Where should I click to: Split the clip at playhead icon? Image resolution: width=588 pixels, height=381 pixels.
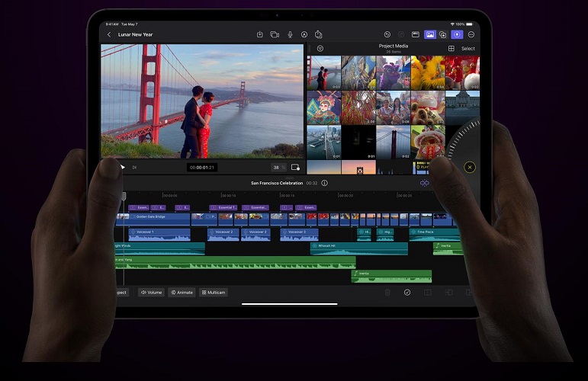(x=428, y=292)
